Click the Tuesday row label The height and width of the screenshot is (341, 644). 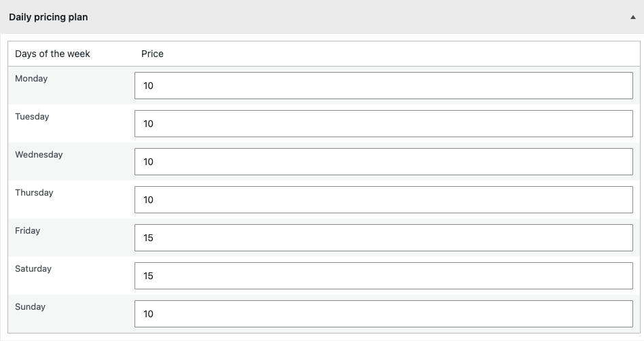[x=32, y=117]
